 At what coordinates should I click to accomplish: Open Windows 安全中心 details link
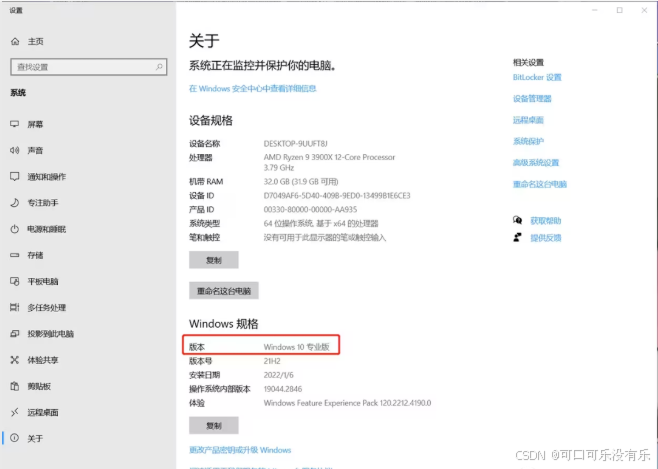(253, 89)
